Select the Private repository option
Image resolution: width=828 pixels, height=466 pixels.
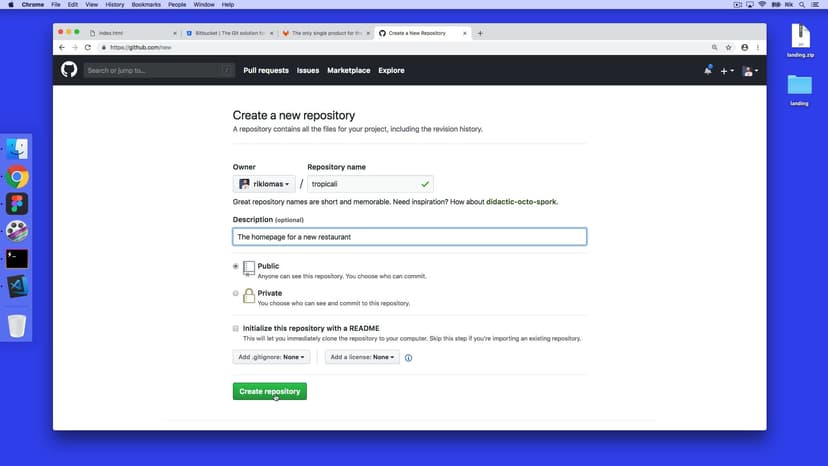point(236,294)
